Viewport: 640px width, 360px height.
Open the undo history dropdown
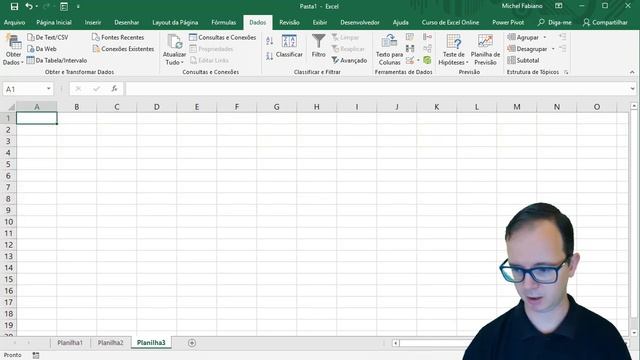36,7
